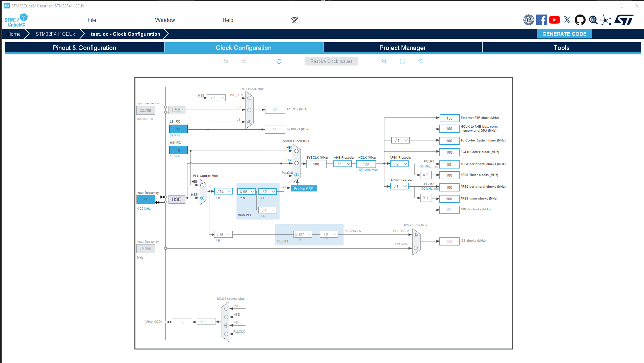Click test.ioc - Clock Configuration breadcrumb
The width and height of the screenshot is (644, 363).
(x=125, y=34)
